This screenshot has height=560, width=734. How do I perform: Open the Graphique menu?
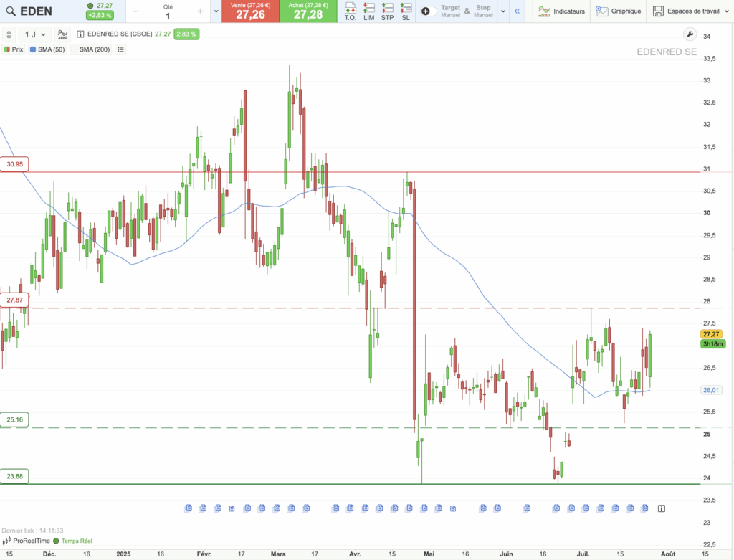(x=619, y=11)
